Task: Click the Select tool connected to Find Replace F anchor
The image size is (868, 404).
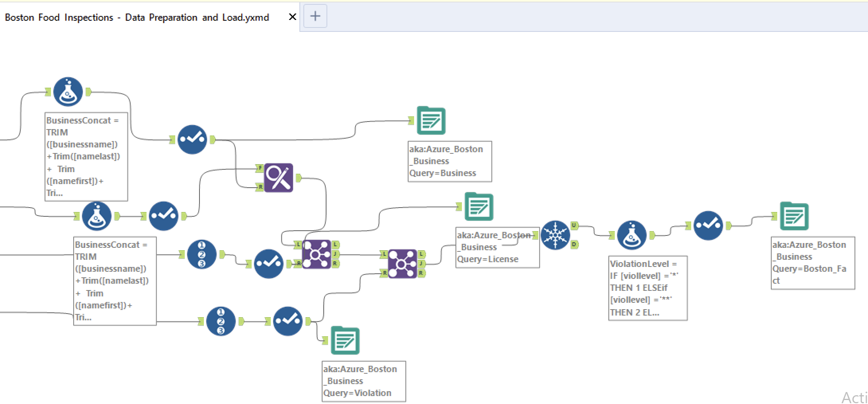Action: [x=164, y=216]
